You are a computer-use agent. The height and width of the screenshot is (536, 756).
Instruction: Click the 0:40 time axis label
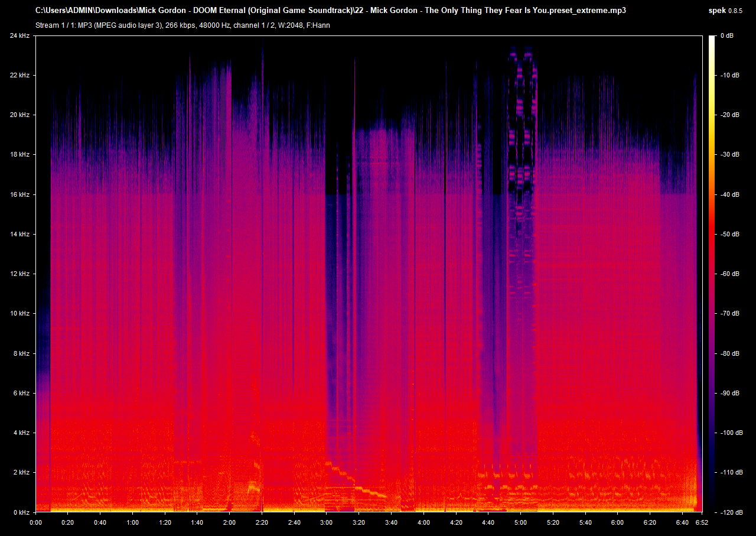100,523
